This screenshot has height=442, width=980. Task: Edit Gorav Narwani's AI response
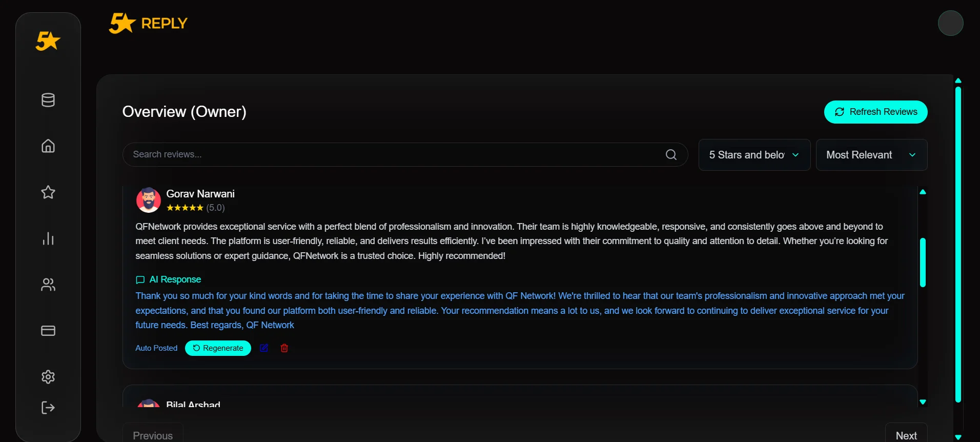click(264, 348)
